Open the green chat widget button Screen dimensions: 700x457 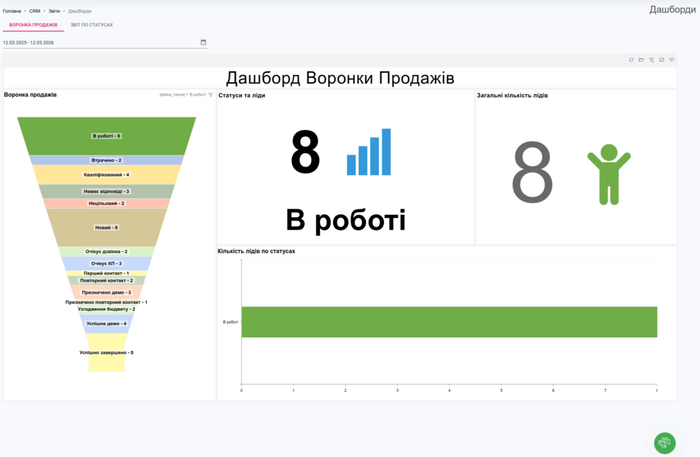[x=665, y=443]
